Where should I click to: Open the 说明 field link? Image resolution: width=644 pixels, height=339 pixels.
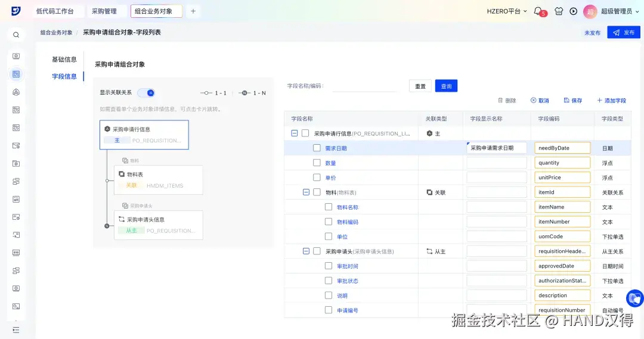tap(342, 296)
